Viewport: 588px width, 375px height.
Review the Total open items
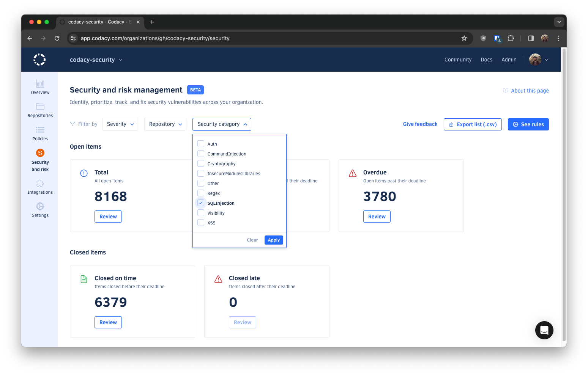pyautogui.click(x=108, y=217)
